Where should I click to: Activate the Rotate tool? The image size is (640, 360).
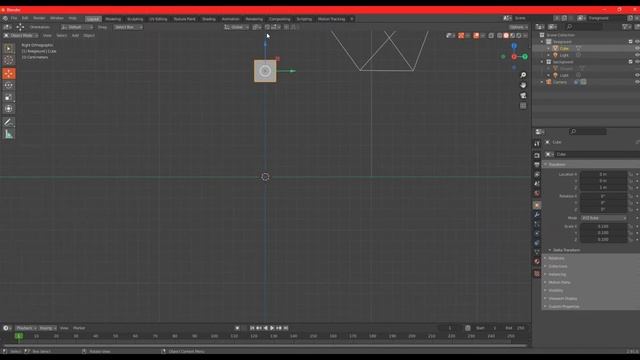pos(9,85)
